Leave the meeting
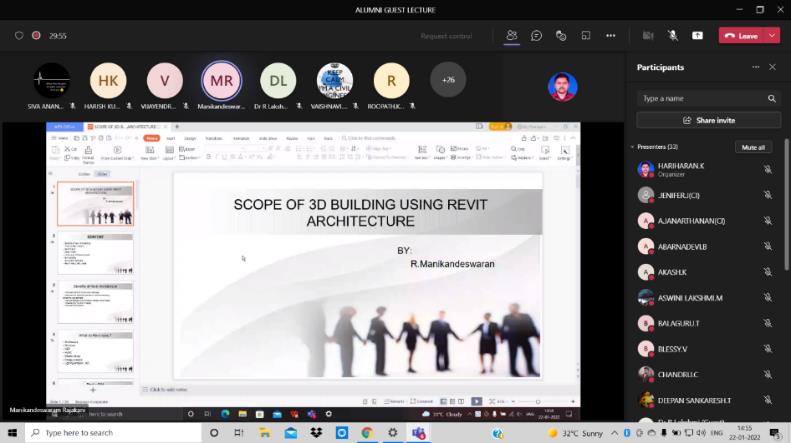This screenshot has width=791, height=443. [742, 36]
